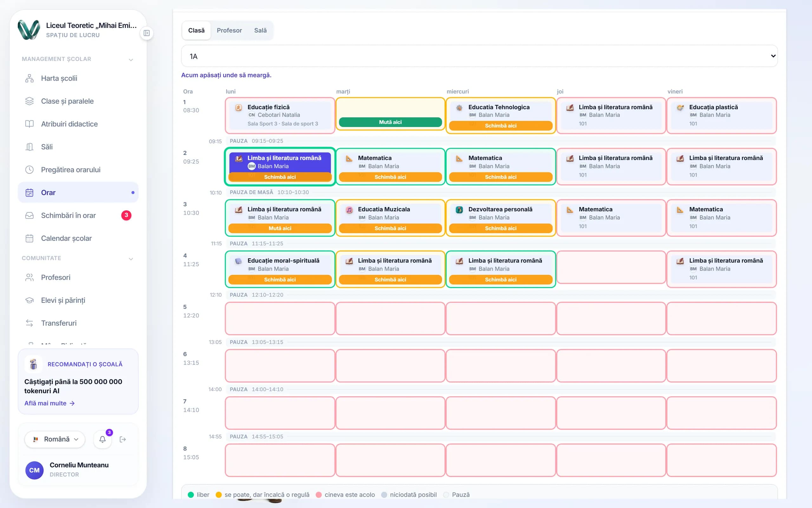Click the green liber legend dot

tap(191, 495)
